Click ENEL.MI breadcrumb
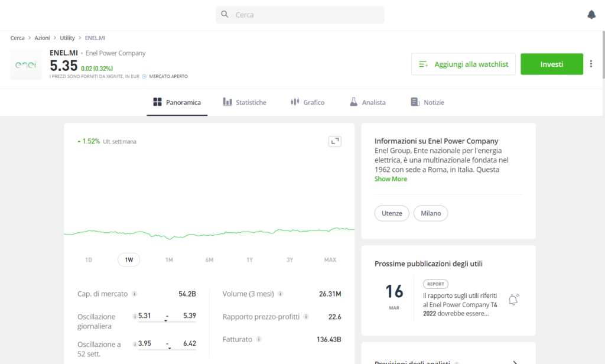Image resolution: width=605 pixels, height=364 pixels. pos(95,38)
